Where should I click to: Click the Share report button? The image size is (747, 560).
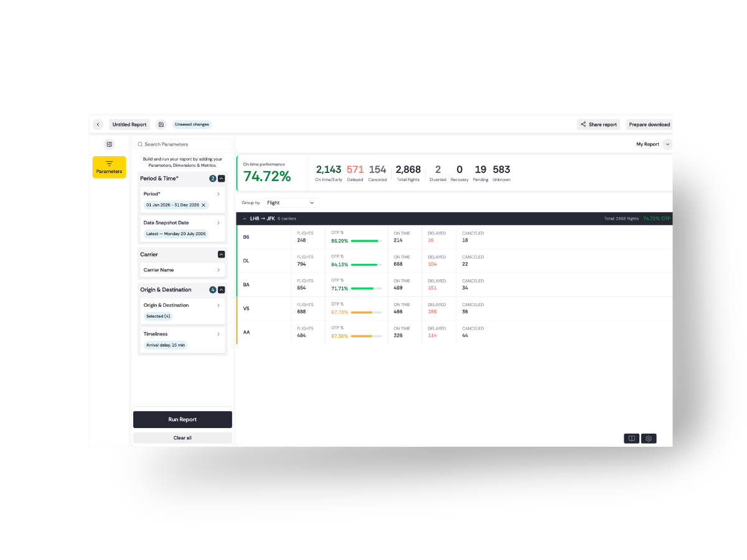coord(598,124)
